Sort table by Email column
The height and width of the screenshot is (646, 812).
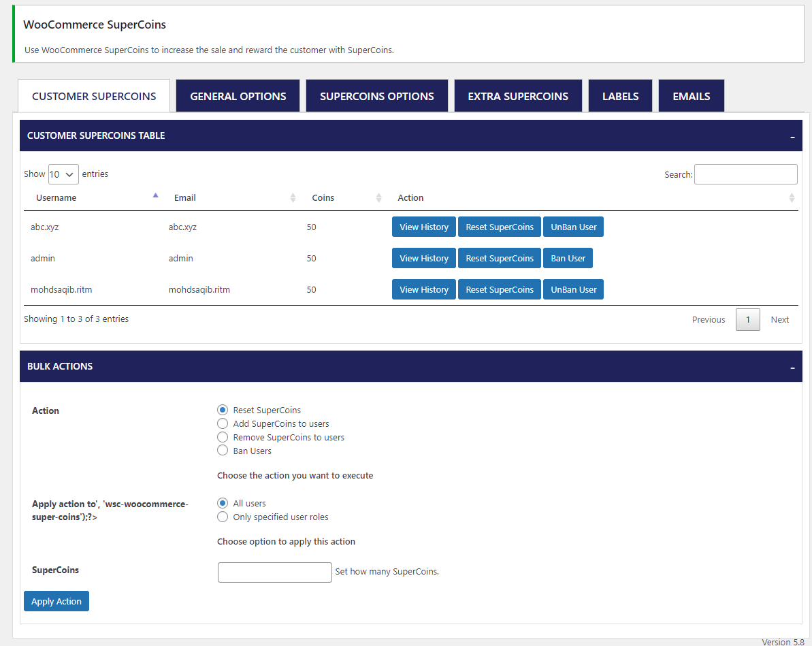coord(231,197)
